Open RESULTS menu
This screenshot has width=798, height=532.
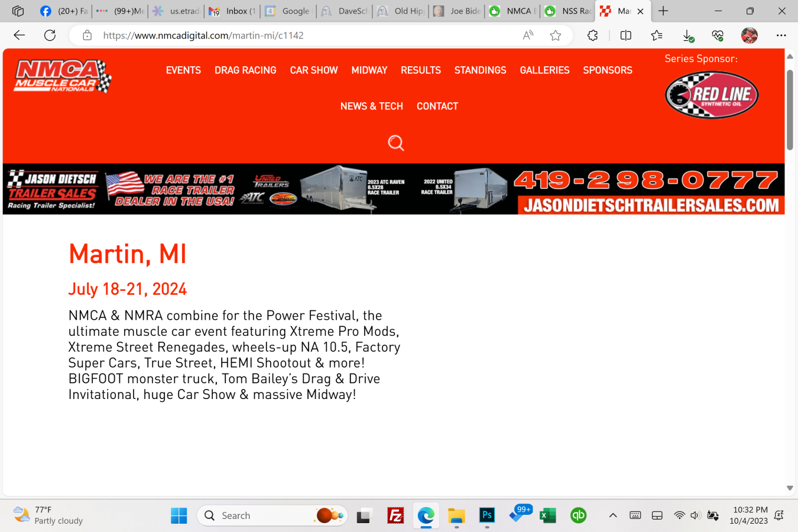421,70
